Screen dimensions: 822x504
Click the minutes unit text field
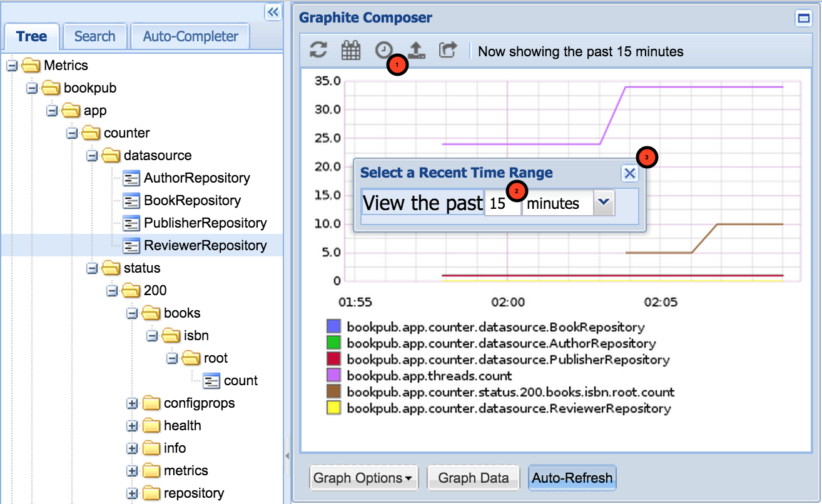pyautogui.click(x=558, y=203)
